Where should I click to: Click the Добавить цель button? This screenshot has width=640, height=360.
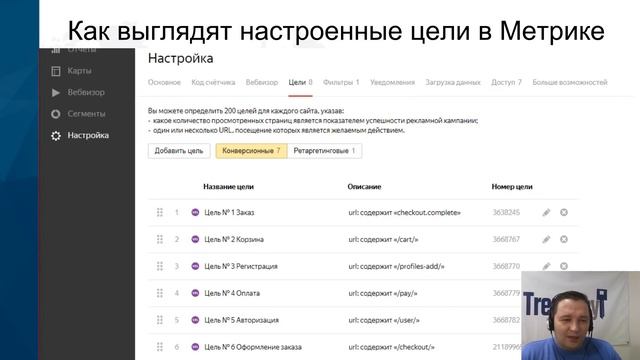(x=179, y=151)
